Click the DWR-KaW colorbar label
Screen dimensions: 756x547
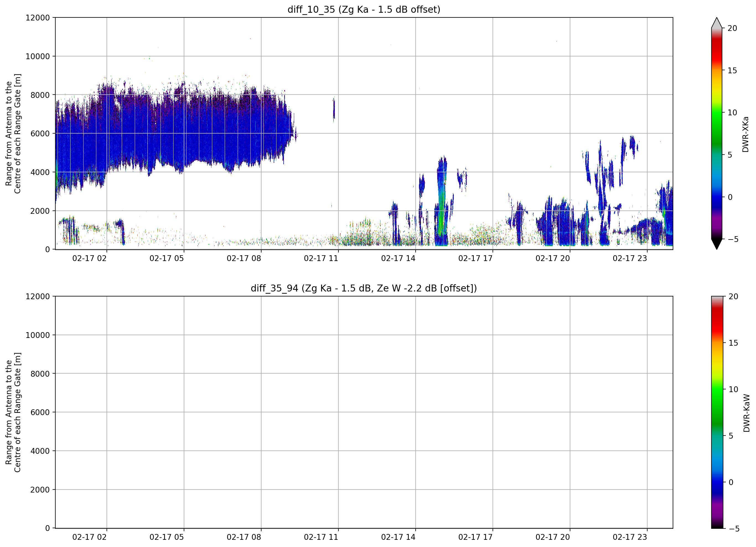(746, 413)
